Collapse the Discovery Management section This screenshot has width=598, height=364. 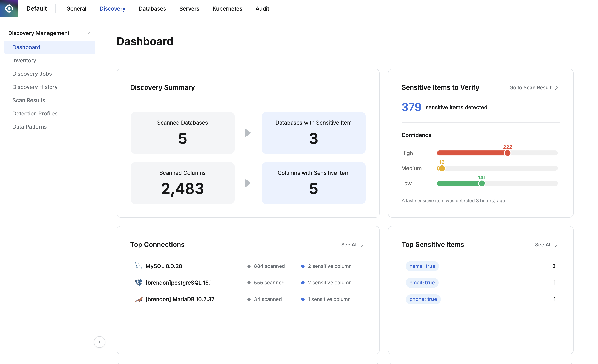pos(89,33)
